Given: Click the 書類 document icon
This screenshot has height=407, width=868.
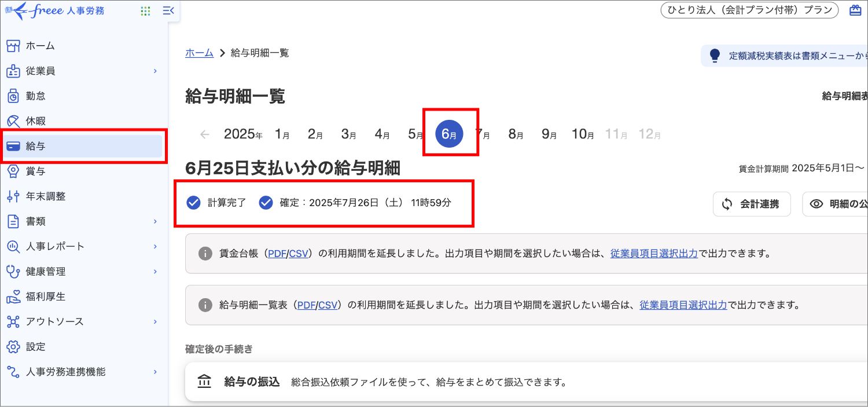Looking at the screenshot, I should coord(13,221).
